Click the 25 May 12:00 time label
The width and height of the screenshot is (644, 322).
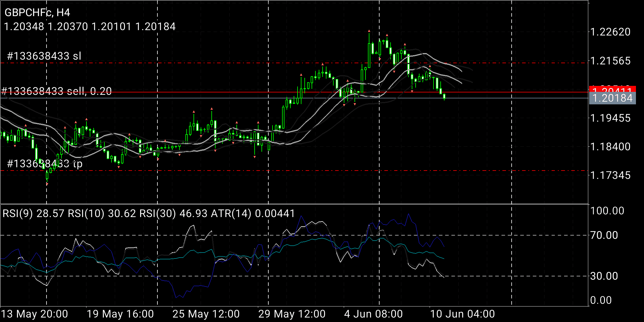click(x=206, y=314)
